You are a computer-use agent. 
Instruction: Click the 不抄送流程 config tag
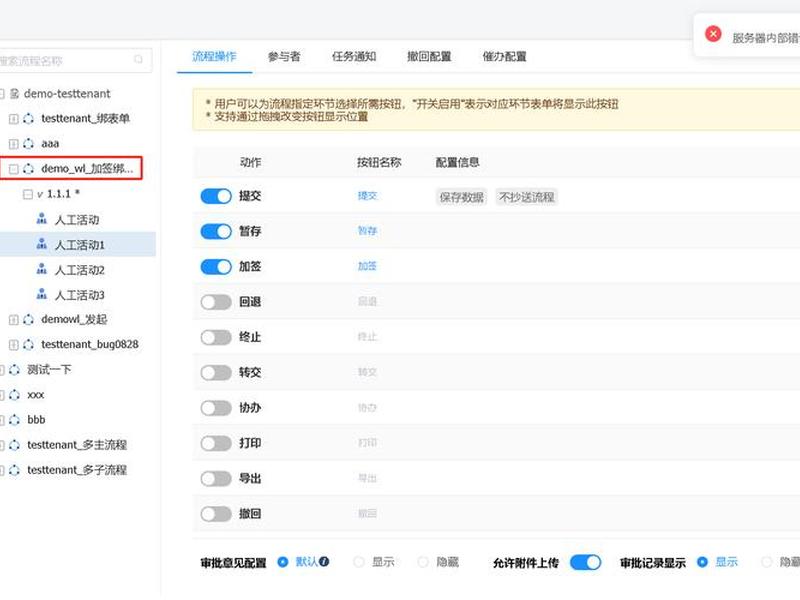(527, 197)
